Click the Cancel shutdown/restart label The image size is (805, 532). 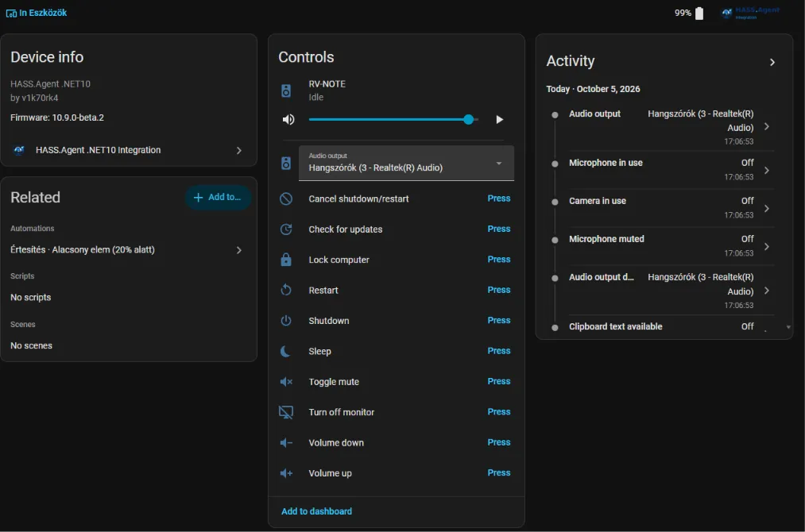pyautogui.click(x=358, y=199)
